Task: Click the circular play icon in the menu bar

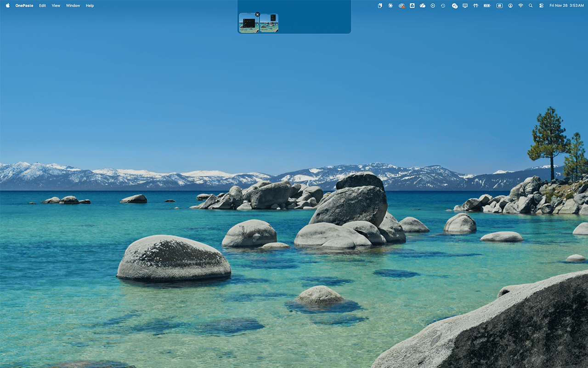Action: pyautogui.click(x=432, y=6)
